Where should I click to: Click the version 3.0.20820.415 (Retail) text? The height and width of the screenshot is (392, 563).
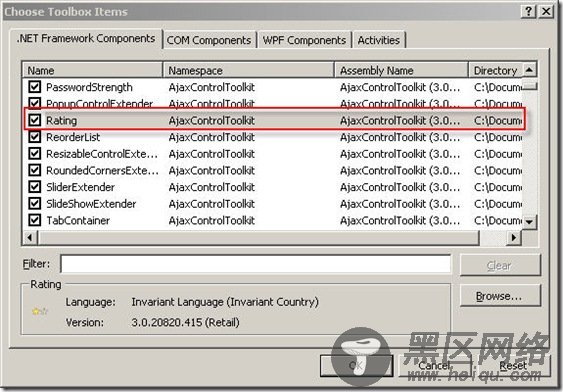pos(185,322)
